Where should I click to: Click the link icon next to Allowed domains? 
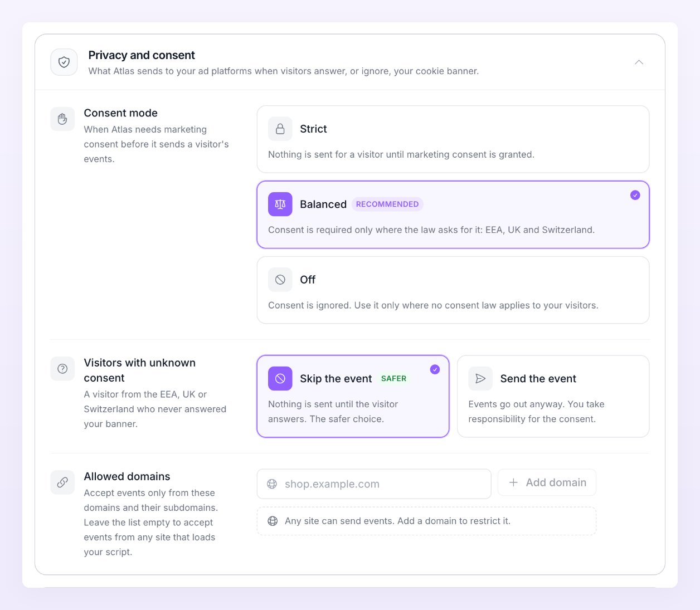coord(62,482)
